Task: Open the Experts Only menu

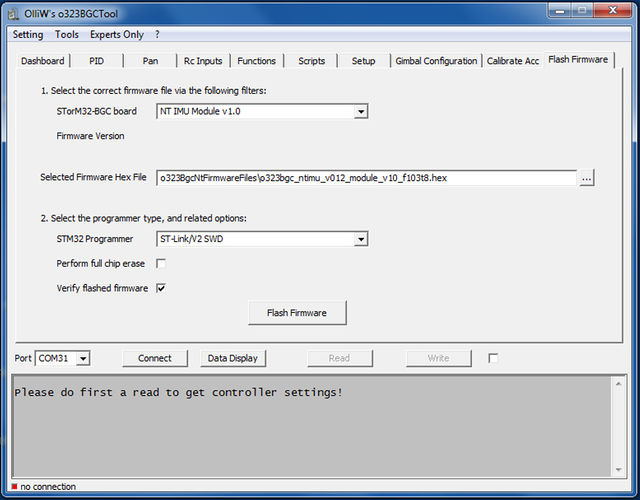Action: (x=119, y=34)
